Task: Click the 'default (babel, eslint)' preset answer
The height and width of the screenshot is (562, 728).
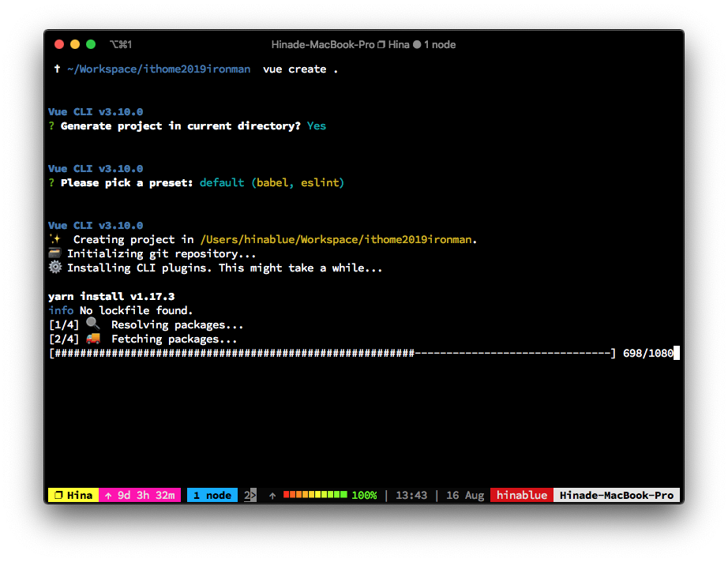Action: 272,183
